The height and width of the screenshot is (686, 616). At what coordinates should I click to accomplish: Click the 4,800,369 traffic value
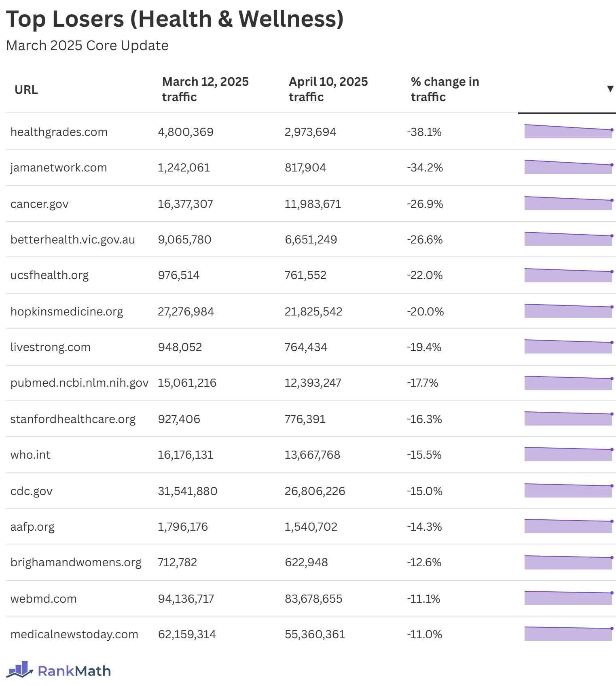coord(186,132)
